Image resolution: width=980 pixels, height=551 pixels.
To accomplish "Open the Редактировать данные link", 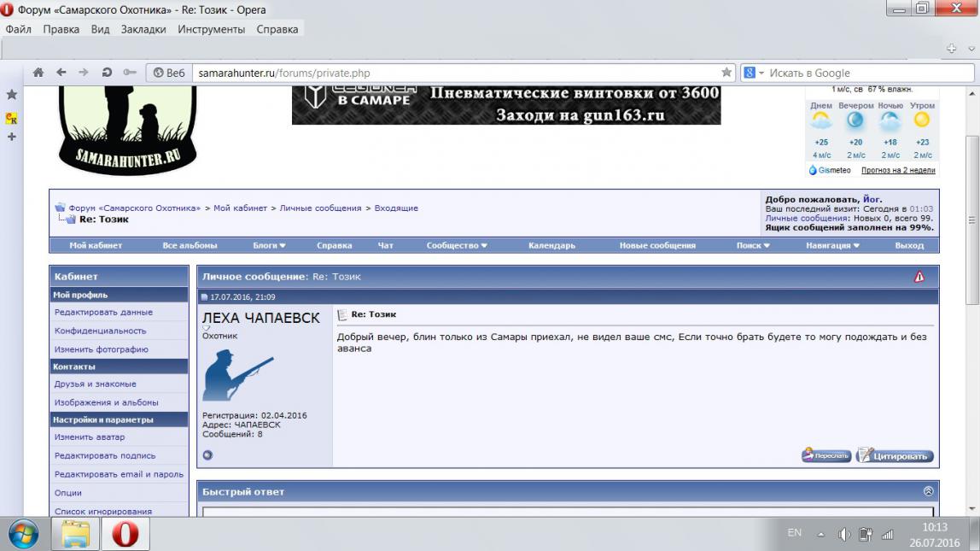I will [103, 313].
